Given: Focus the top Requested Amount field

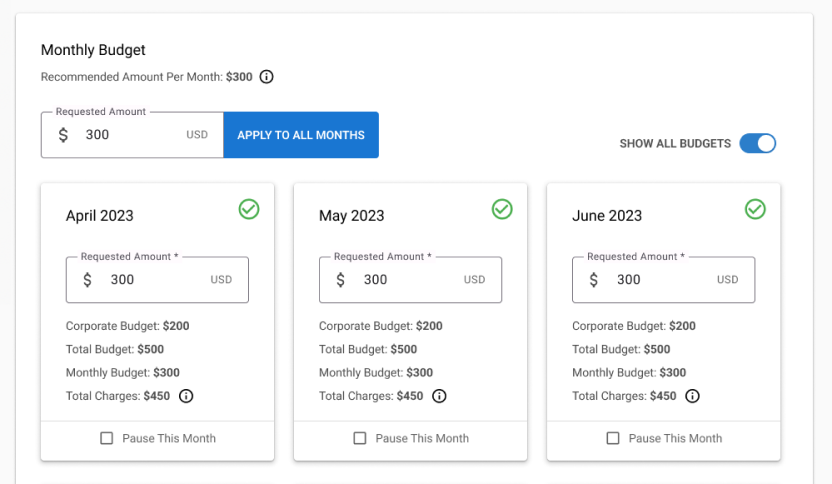Looking at the screenshot, I should [x=132, y=135].
